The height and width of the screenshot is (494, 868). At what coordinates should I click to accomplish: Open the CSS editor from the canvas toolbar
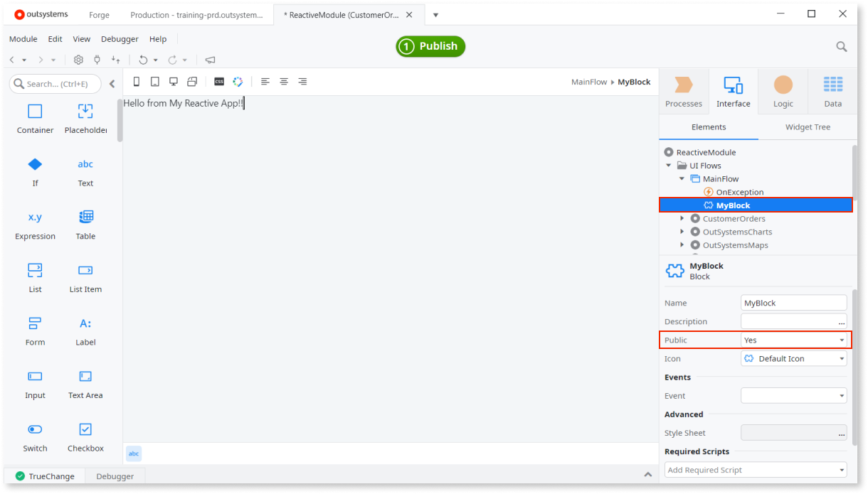click(x=219, y=81)
